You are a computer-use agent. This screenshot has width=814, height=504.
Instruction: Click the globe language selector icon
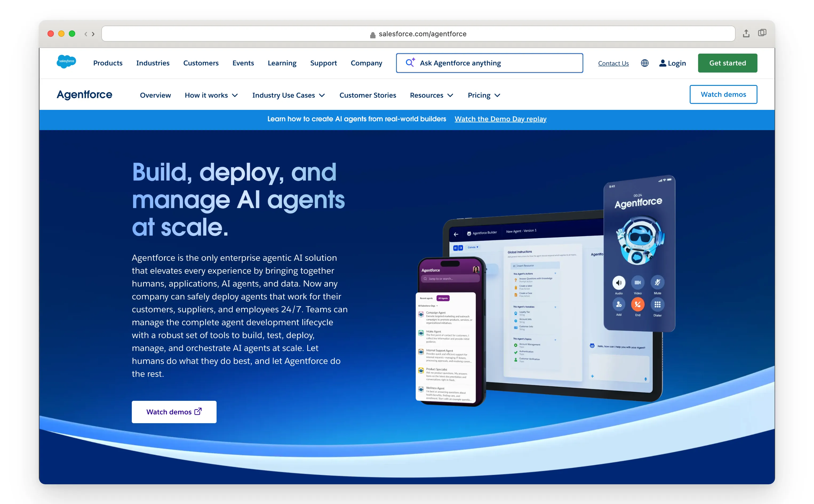[x=644, y=63]
